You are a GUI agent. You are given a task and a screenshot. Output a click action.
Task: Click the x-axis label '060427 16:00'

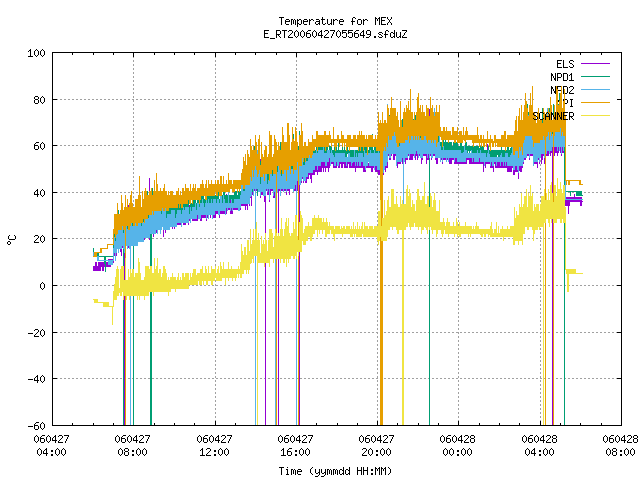click(x=296, y=446)
